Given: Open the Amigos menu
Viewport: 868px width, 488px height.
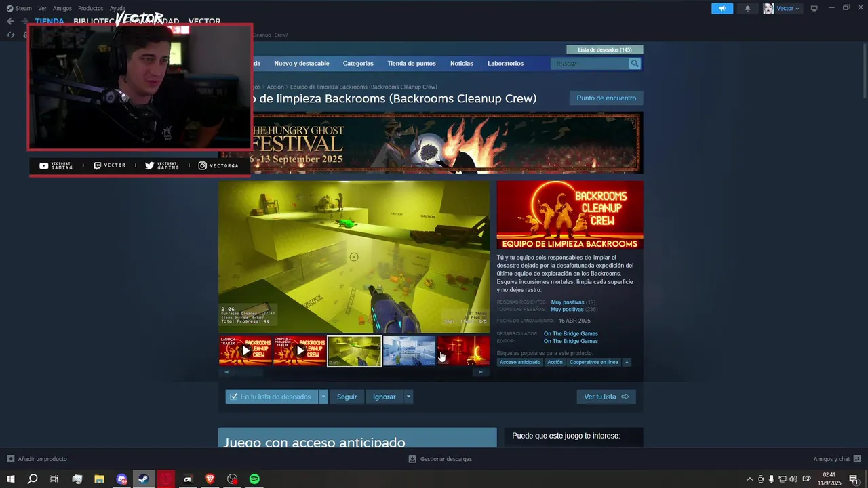Looking at the screenshot, I should tap(62, 8).
